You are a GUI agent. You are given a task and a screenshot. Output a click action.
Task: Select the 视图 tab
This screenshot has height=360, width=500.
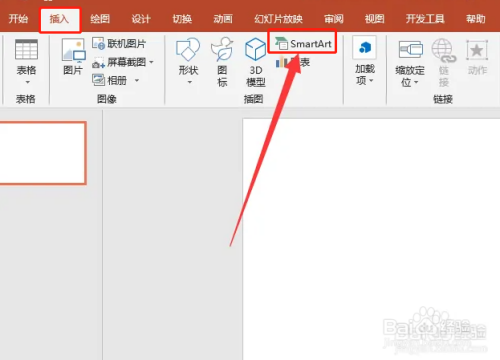[375, 19]
